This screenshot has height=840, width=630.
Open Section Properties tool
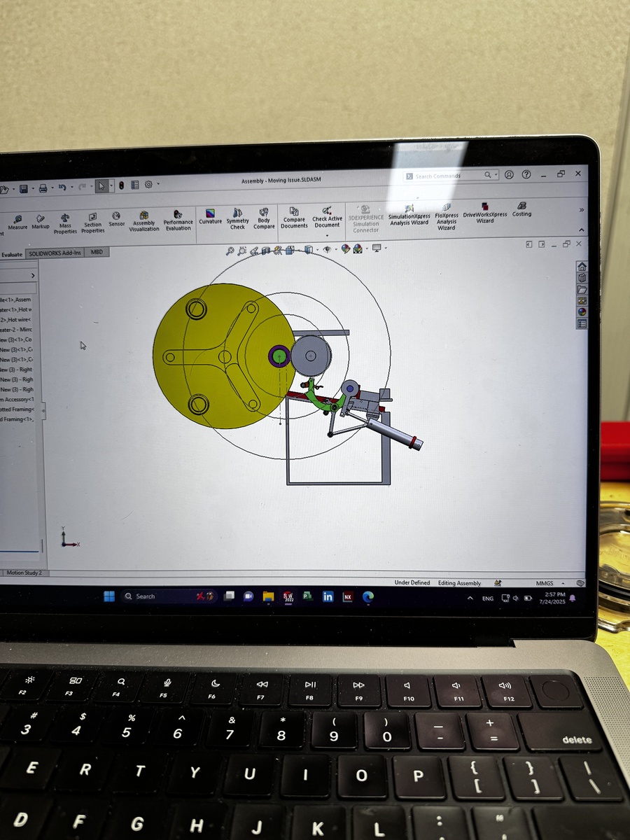(92, 222)
